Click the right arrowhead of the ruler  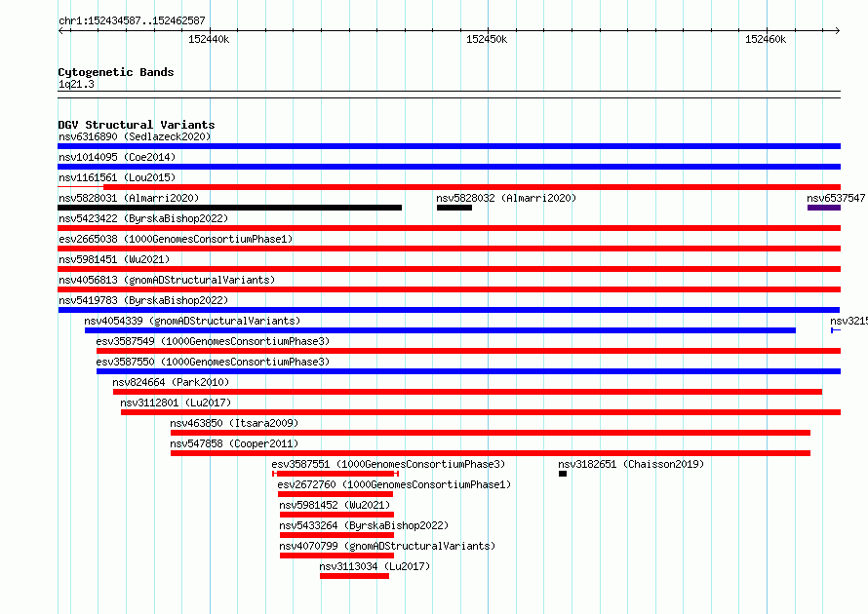click(x=837, y=30)
